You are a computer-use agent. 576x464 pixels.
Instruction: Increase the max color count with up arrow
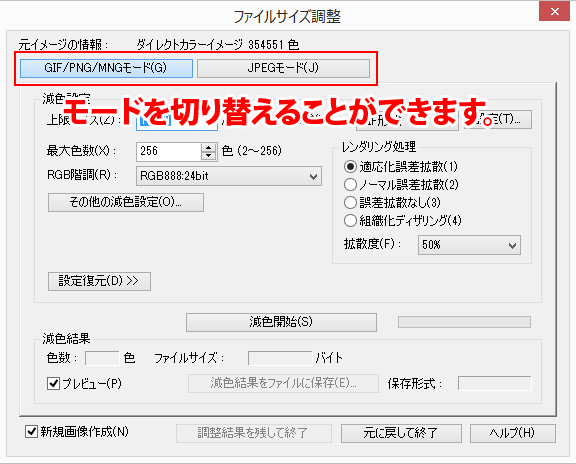coord(208,147)
